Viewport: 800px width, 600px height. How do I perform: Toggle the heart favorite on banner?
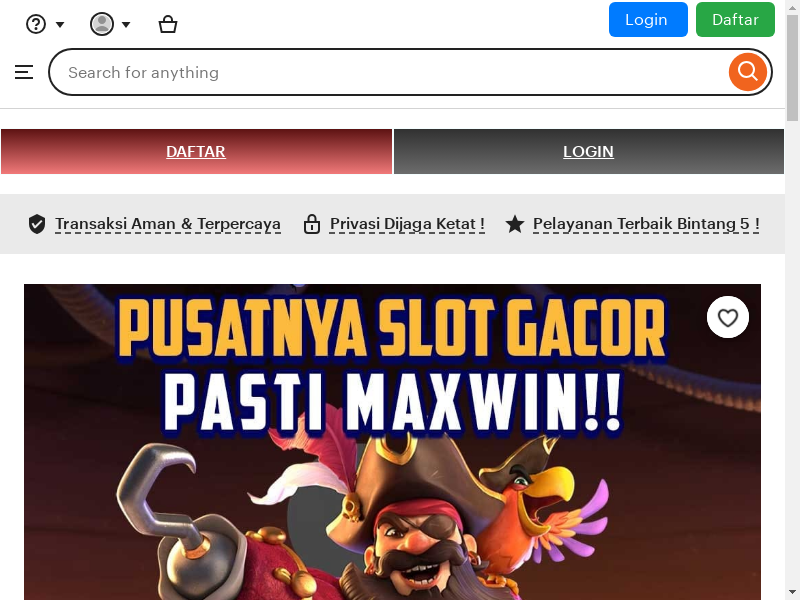(728, 317)
